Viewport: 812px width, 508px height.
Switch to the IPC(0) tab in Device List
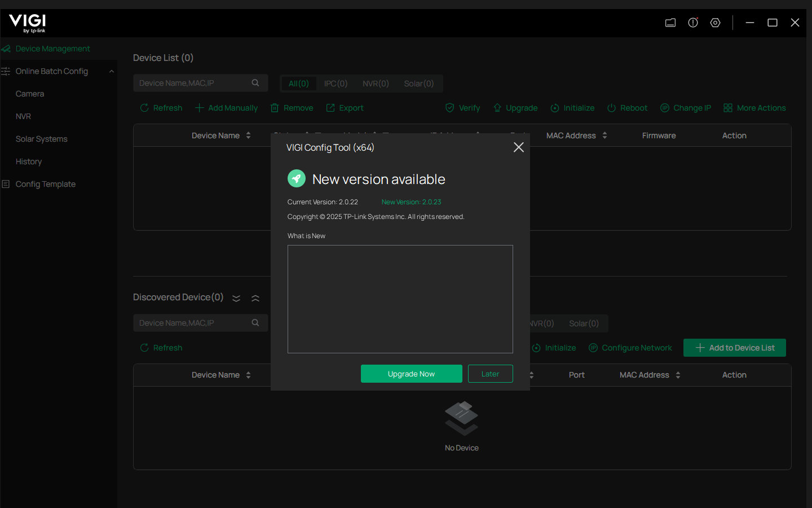tap(336, 84)
